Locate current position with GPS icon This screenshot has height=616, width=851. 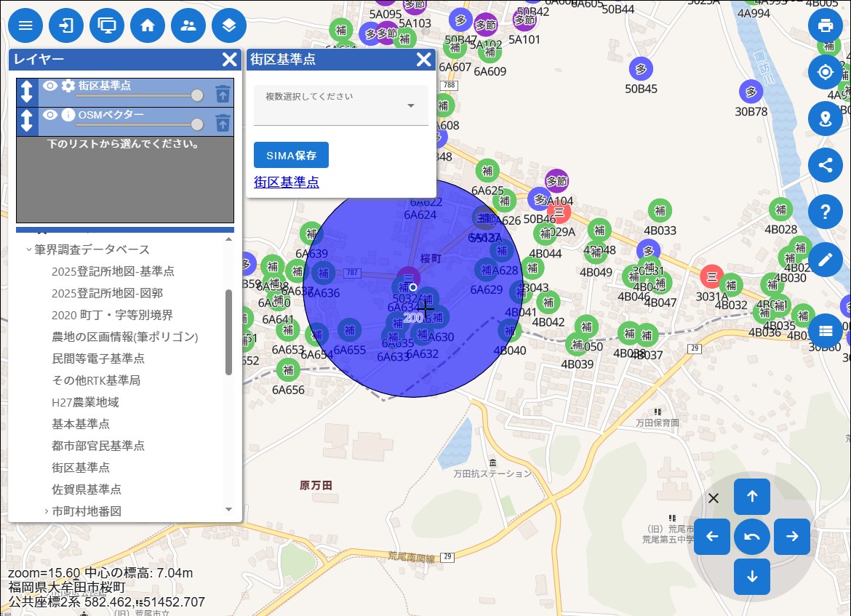825,72
